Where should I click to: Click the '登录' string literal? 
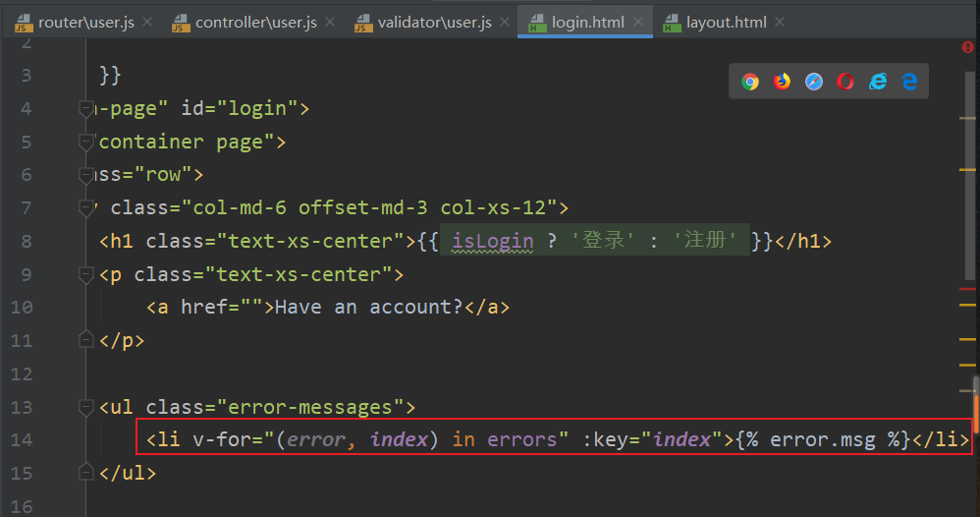click(603, 241)
